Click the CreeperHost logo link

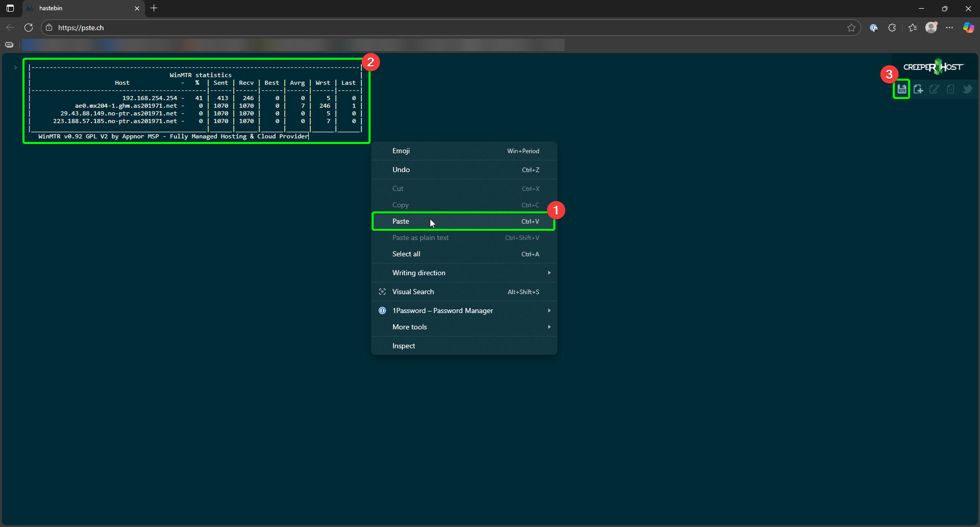(x=933, y=67)
